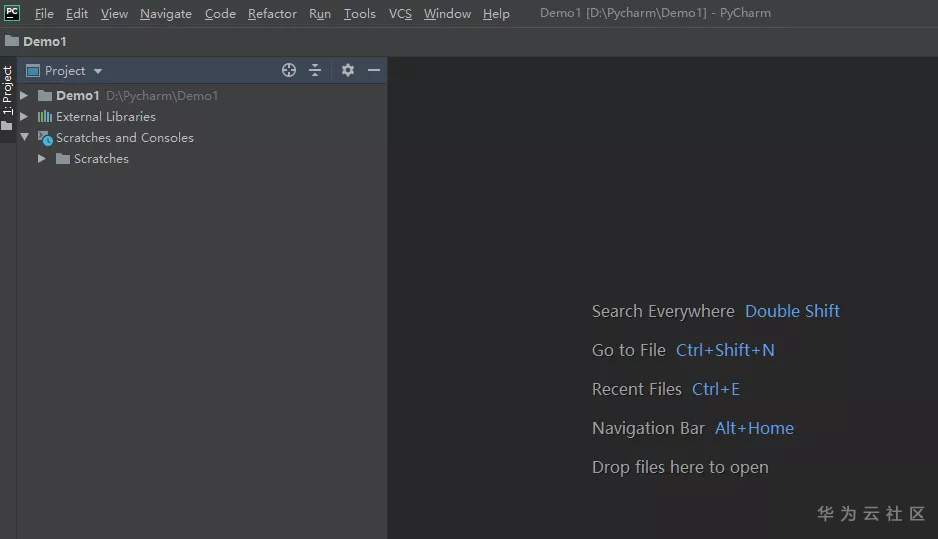Click the Double Shift shortcut hint
The height and width of the screenshot is (539, 938).
click(x=792, y=311)
